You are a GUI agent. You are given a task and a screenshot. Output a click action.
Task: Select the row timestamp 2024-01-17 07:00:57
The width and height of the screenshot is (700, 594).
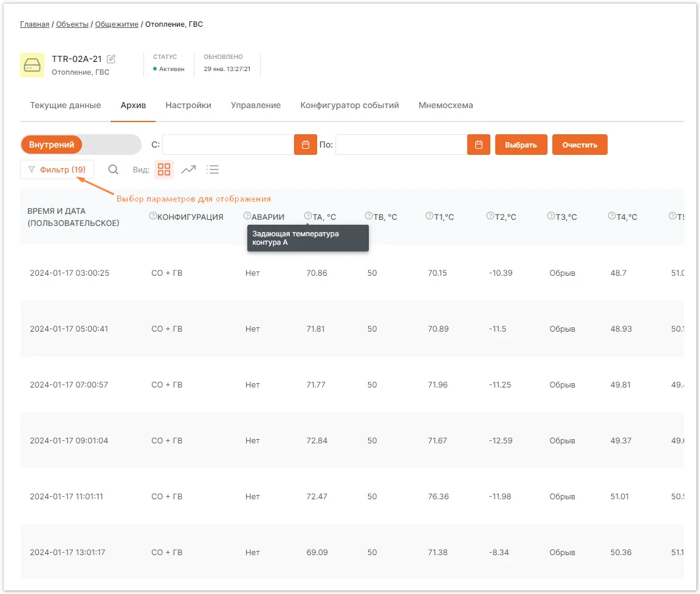(x=69, y=384)
